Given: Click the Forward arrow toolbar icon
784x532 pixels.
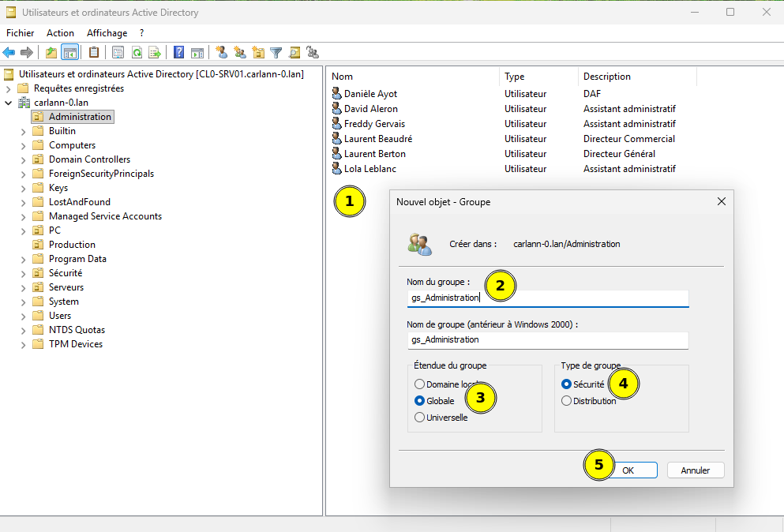Looking at the screenshot, I should (x=27, y=52).
